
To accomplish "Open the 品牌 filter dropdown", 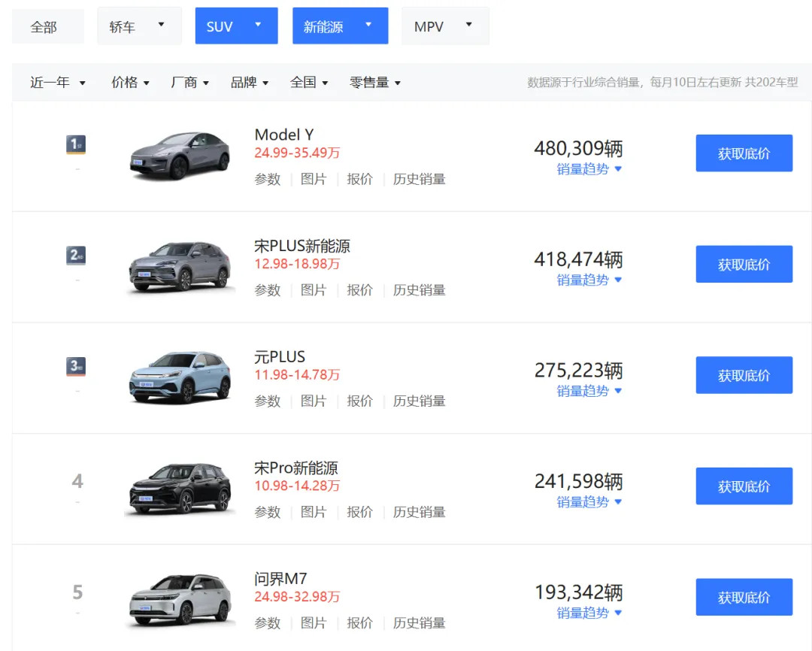I will coord(250,83).
